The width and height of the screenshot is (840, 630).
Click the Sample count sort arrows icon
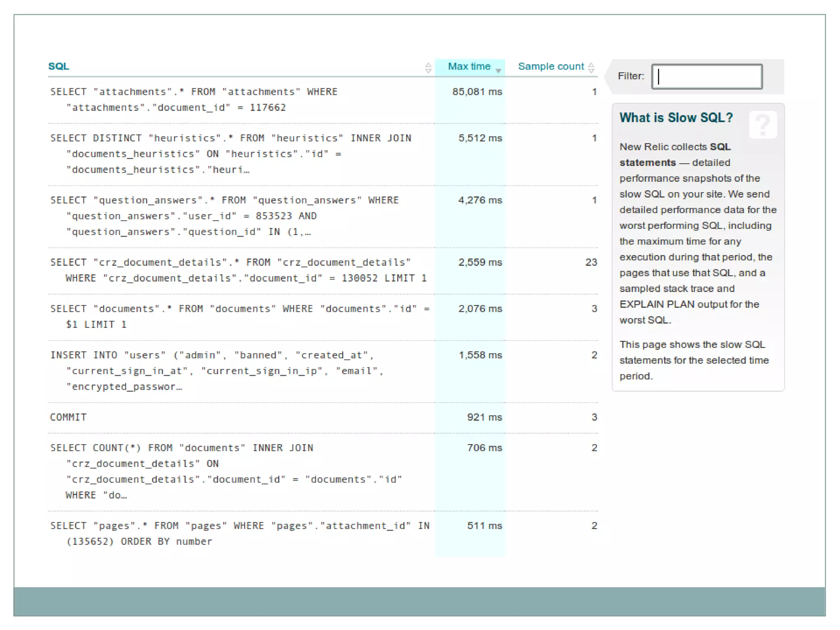click(591, 68)
